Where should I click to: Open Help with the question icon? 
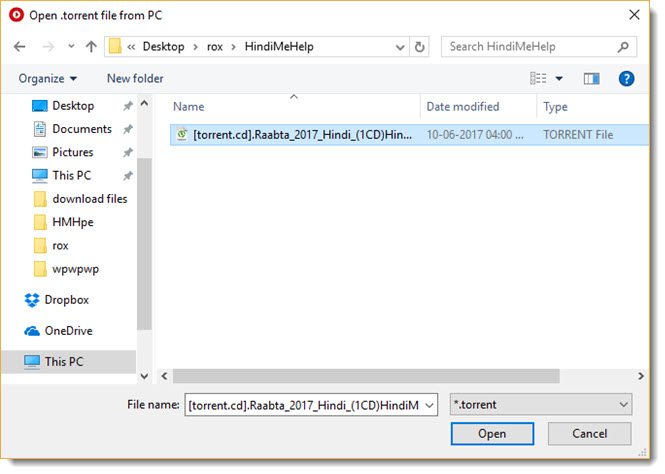pyautogui.click(x=626, y=78)
